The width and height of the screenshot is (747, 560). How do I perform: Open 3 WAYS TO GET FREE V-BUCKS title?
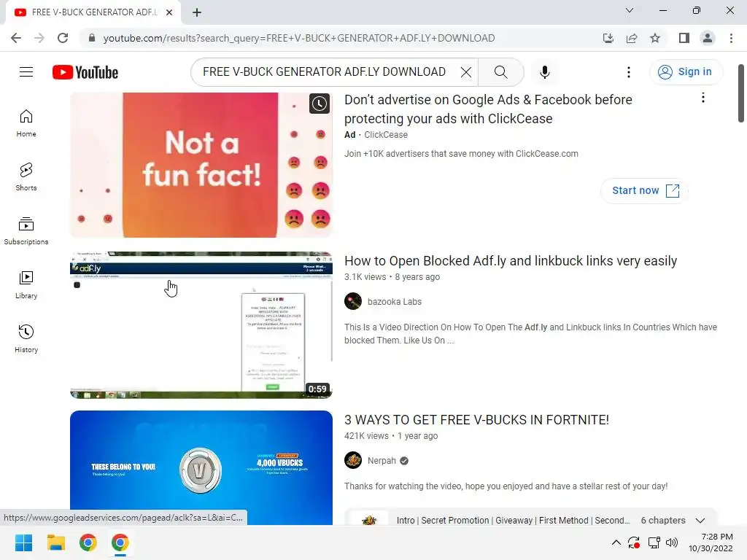pyautogui.click(x=476, y=420)
